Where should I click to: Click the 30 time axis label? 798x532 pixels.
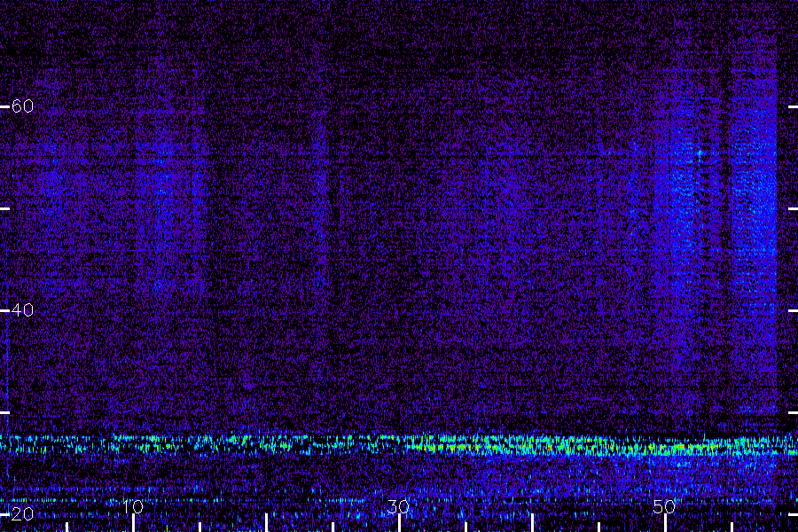(398, 506)
